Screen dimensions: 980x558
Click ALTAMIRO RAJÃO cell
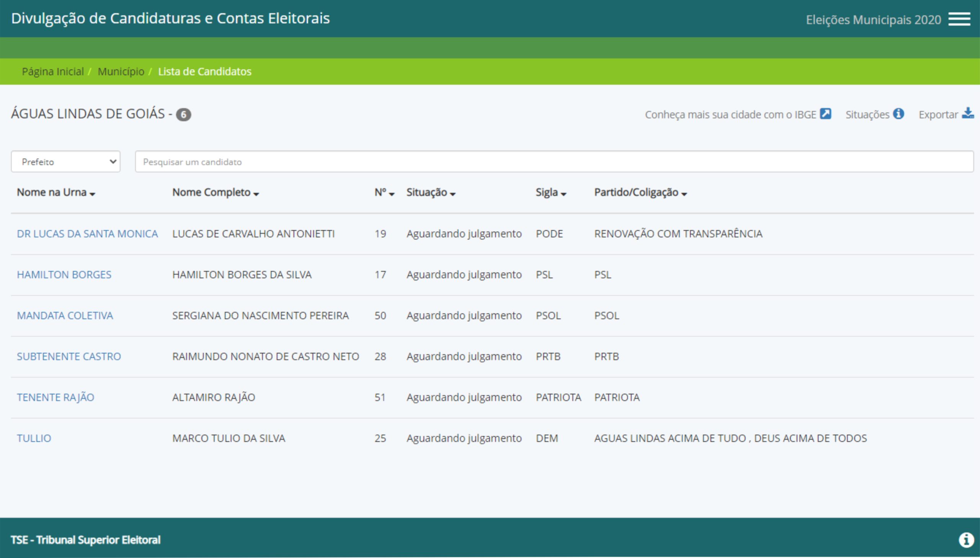tap(214, 398)
